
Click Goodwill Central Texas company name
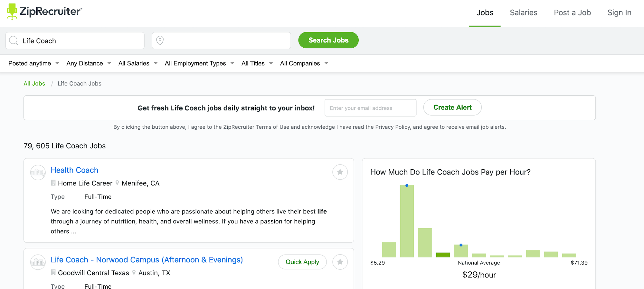[94, 273]
